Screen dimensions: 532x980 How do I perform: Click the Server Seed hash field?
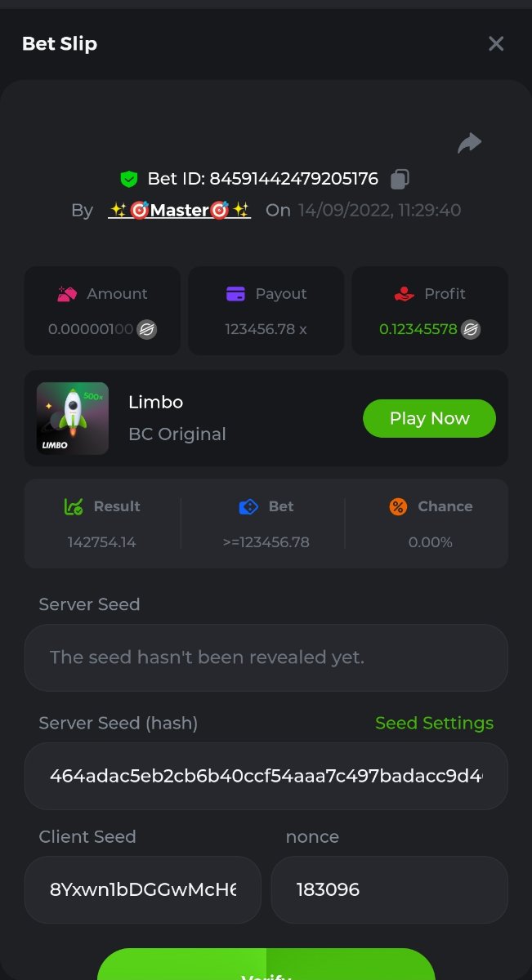pos(266,776)
